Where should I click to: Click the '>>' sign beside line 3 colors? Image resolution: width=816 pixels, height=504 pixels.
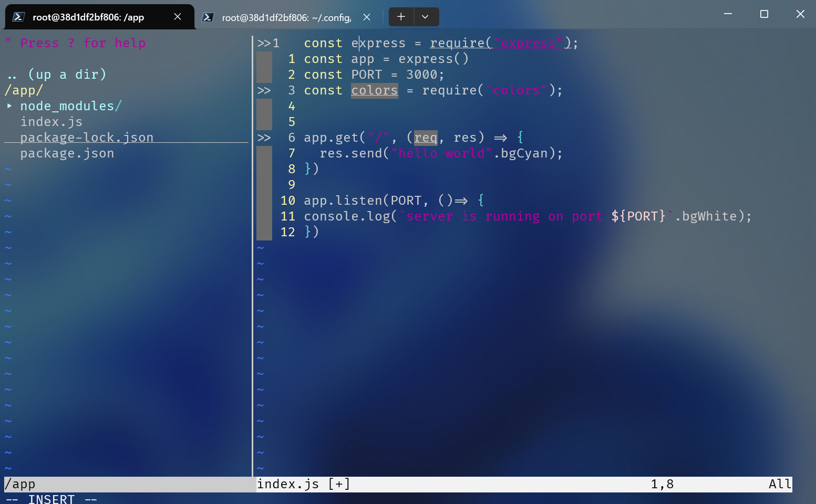pyautogui.click(x=264, y=90)
